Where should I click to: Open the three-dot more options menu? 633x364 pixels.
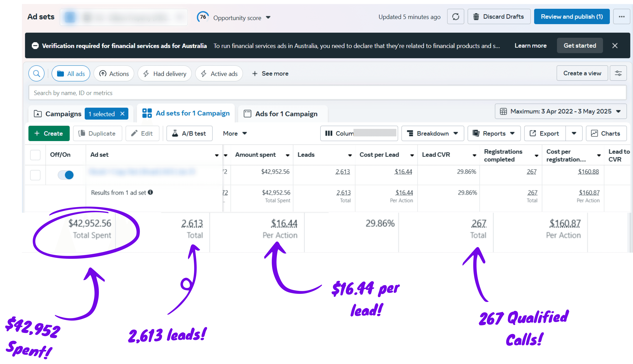click(x=621, y=17)
